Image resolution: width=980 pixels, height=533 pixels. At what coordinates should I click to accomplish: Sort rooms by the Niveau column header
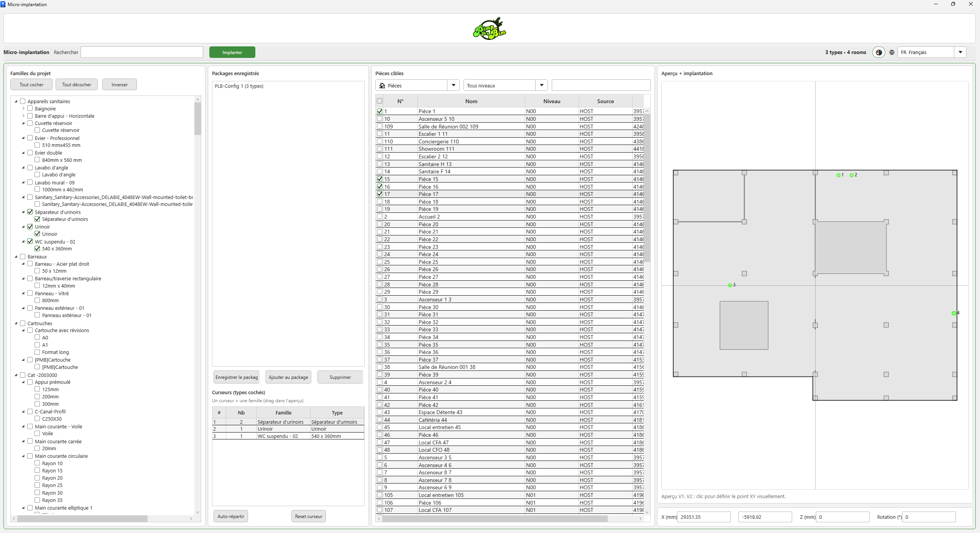[x=552, y=101]
